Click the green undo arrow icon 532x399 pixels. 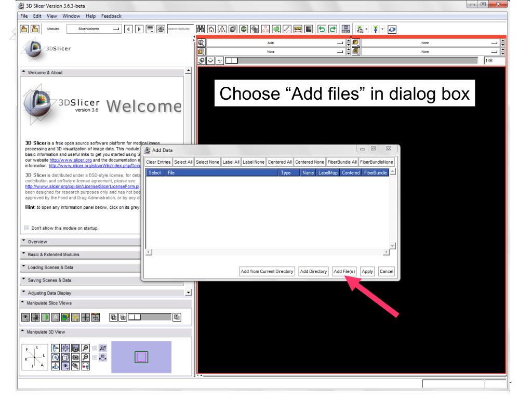click(322, 29)
